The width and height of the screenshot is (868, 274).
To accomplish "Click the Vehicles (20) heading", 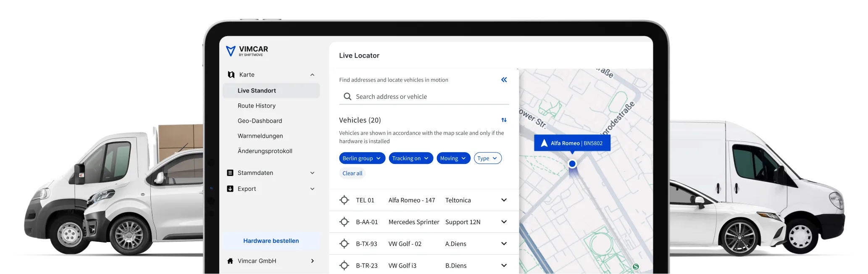I will coord(360,120).
